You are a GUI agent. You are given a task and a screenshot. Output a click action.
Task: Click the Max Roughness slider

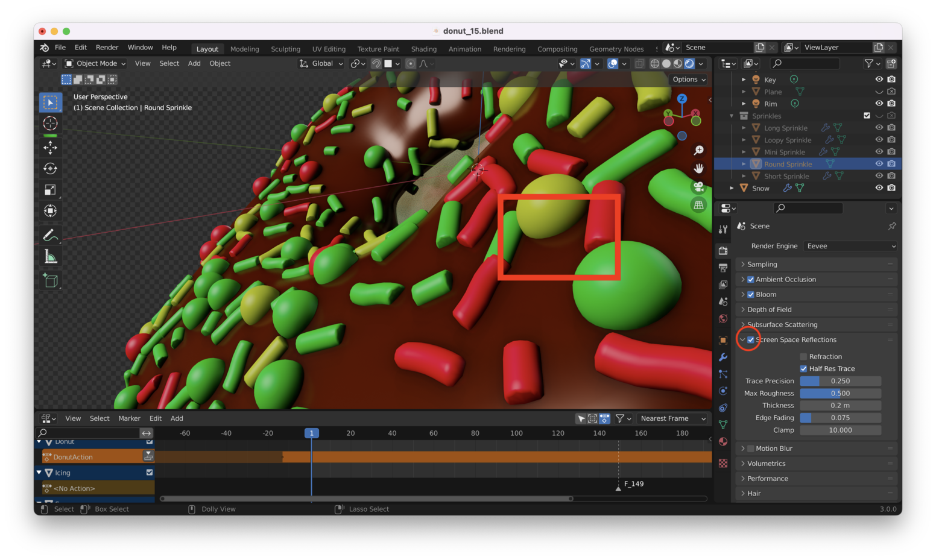tap(840, 393)
